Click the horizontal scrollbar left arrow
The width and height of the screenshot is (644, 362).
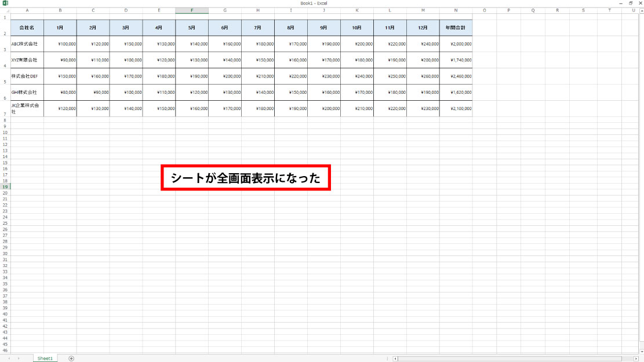(395, 359)
